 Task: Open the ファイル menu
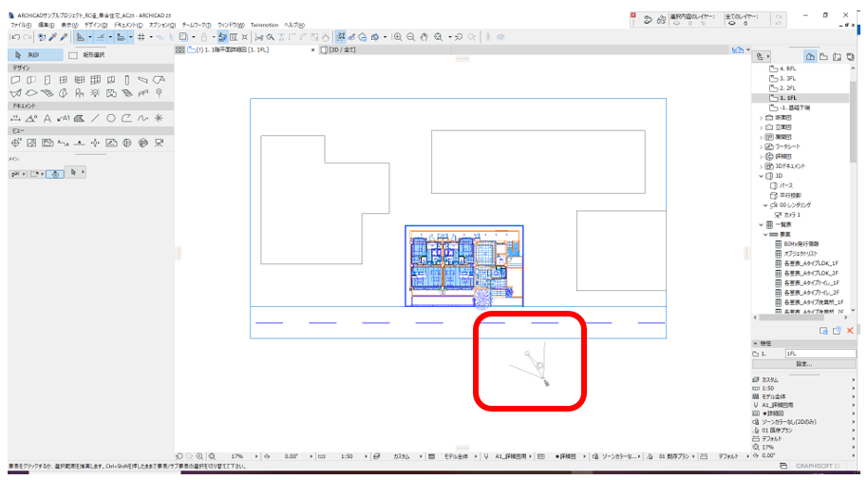21,25
